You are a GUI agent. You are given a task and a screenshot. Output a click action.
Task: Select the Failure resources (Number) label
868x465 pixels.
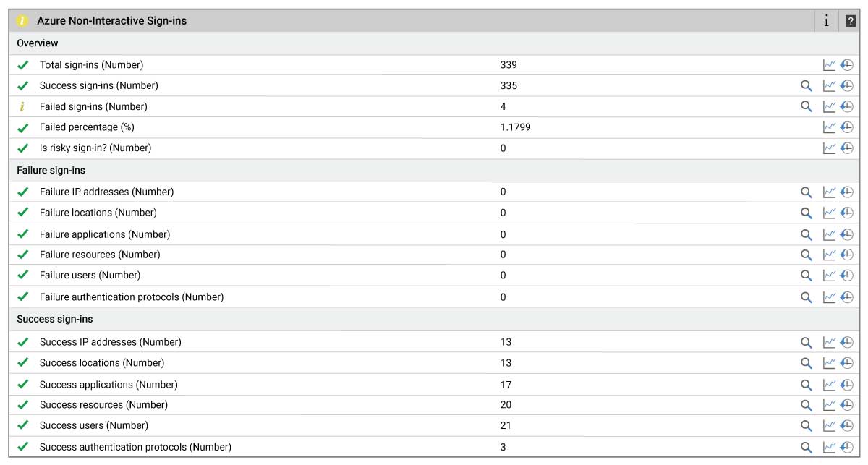click(x=100, y=255)
